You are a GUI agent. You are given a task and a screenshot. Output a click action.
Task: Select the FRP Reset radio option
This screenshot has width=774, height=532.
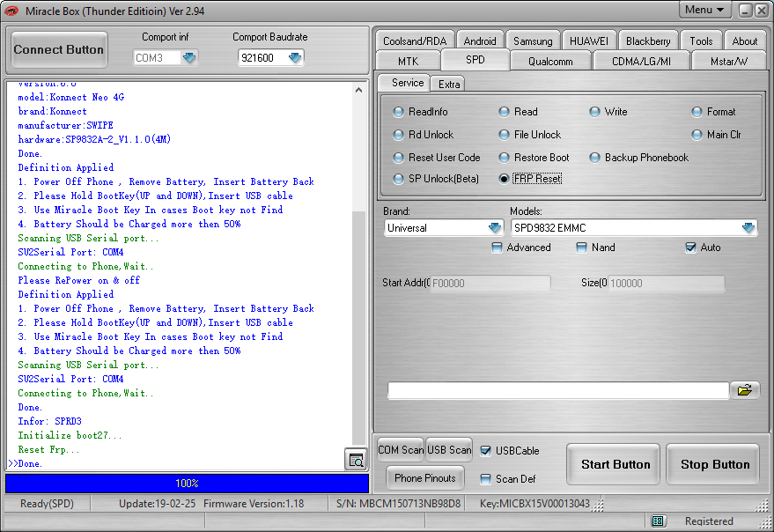click(x=531, y=179)
